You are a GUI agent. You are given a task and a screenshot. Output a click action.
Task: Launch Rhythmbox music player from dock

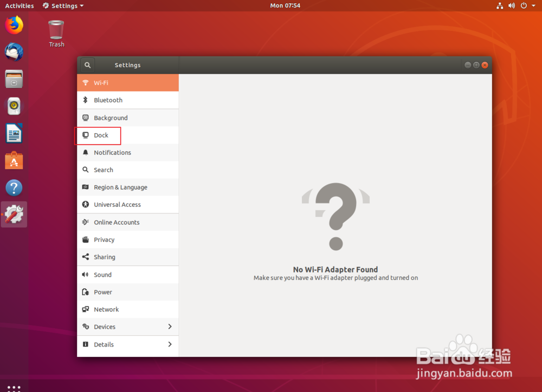coord(14,106)
